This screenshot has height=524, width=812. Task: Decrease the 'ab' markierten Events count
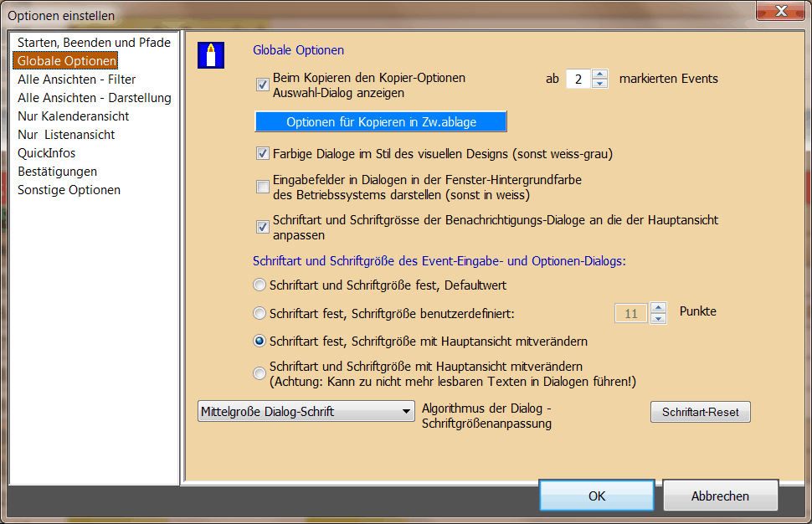[599, 84]
